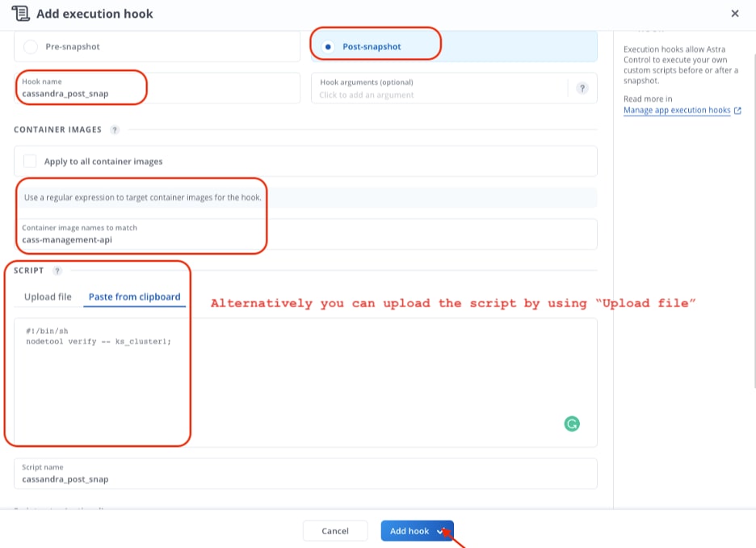Click the execution hook script icon in header

pos(21,14)
